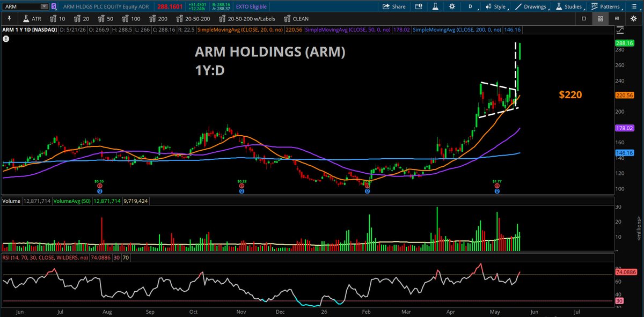Click the A: 288.37 ask price

(x=221, y=9)
